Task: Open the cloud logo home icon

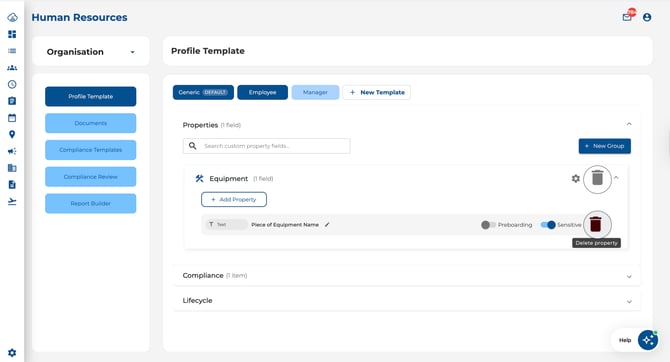Action: point(12,18)
